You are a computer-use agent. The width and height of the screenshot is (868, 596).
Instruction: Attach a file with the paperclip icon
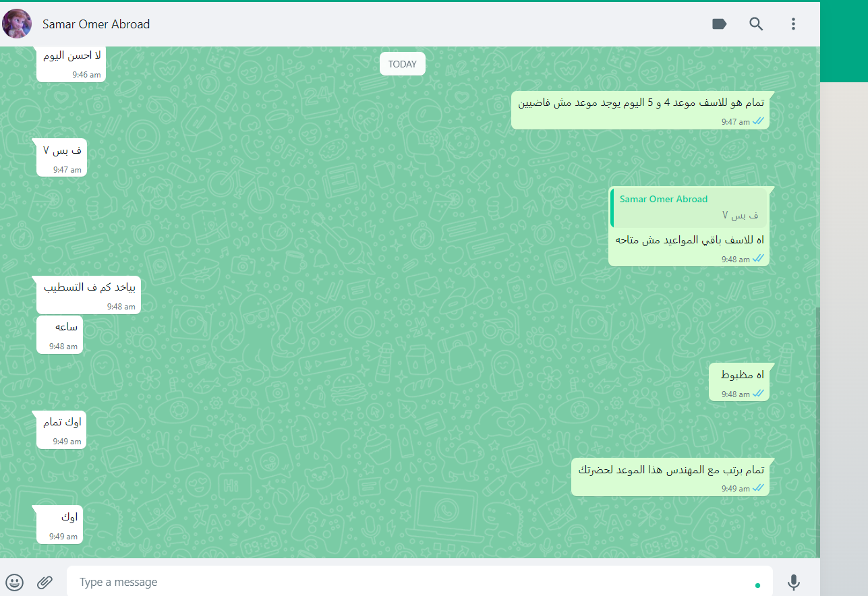click(45, 582)
